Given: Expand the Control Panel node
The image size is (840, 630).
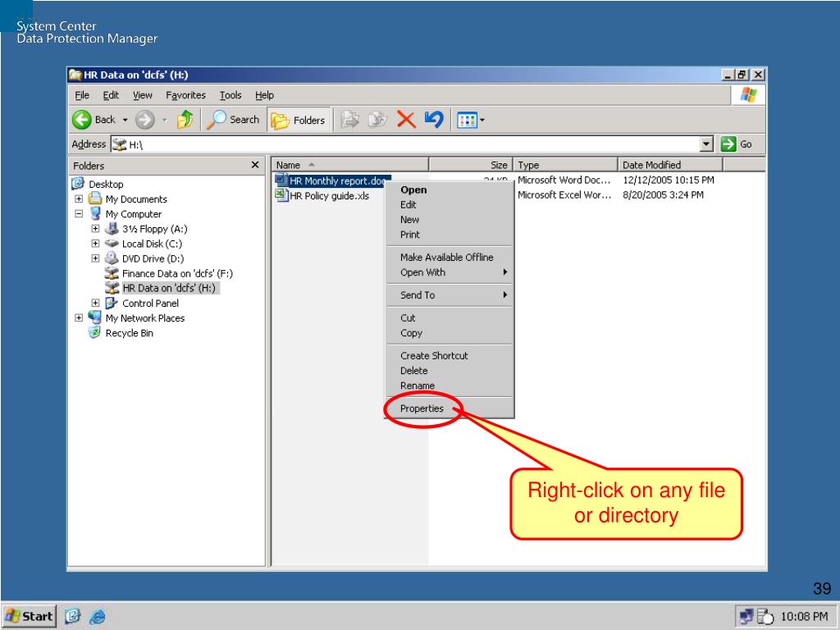Looking at the screenshot, I should (x=95, y=303).
